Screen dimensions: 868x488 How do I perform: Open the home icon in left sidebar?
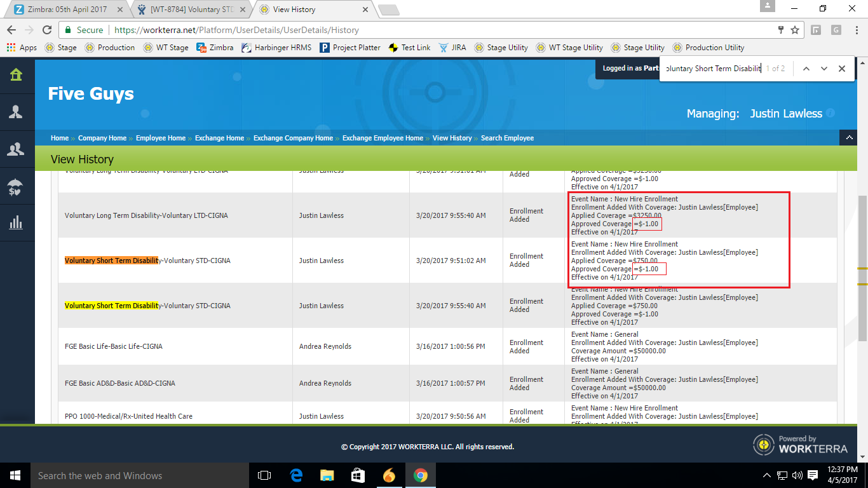[x=16, y=74]
